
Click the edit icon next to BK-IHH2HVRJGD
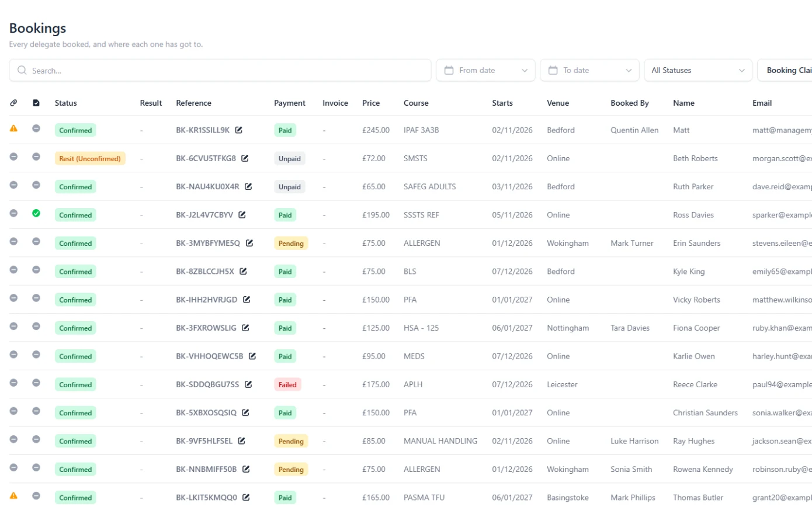tap(247, 300)
